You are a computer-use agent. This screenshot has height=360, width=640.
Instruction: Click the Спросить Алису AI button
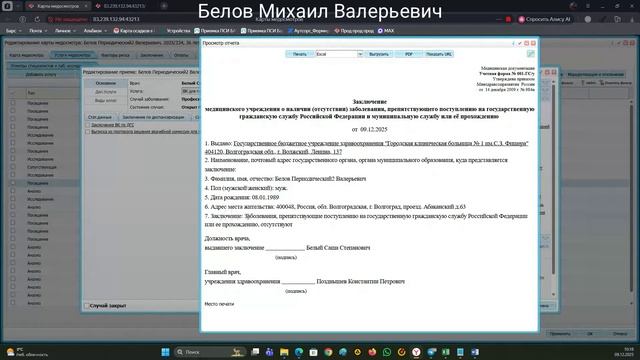[x=544, y=19]
